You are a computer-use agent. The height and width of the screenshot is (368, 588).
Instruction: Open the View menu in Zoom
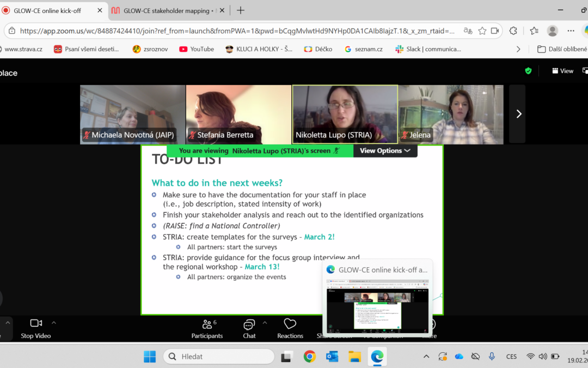tap(562, 70)
